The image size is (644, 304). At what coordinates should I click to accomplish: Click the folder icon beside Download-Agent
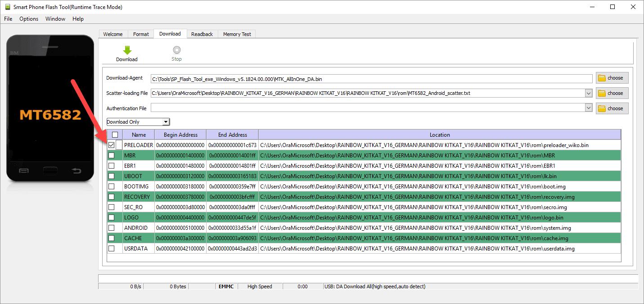pos(602,78)
